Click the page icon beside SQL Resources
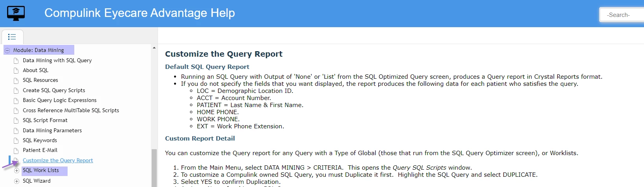Viewport: 644px width, 187px height. tap(16, 80)
